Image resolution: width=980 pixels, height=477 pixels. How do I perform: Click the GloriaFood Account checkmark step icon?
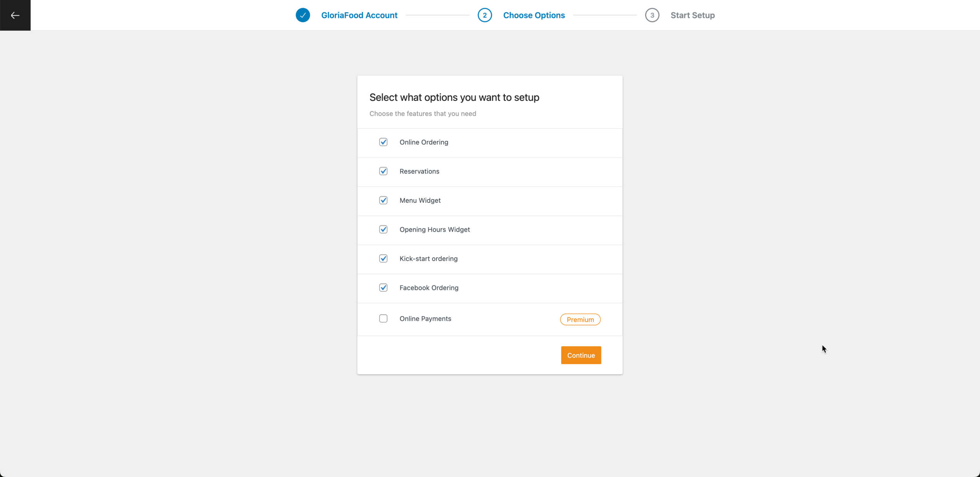303,15
